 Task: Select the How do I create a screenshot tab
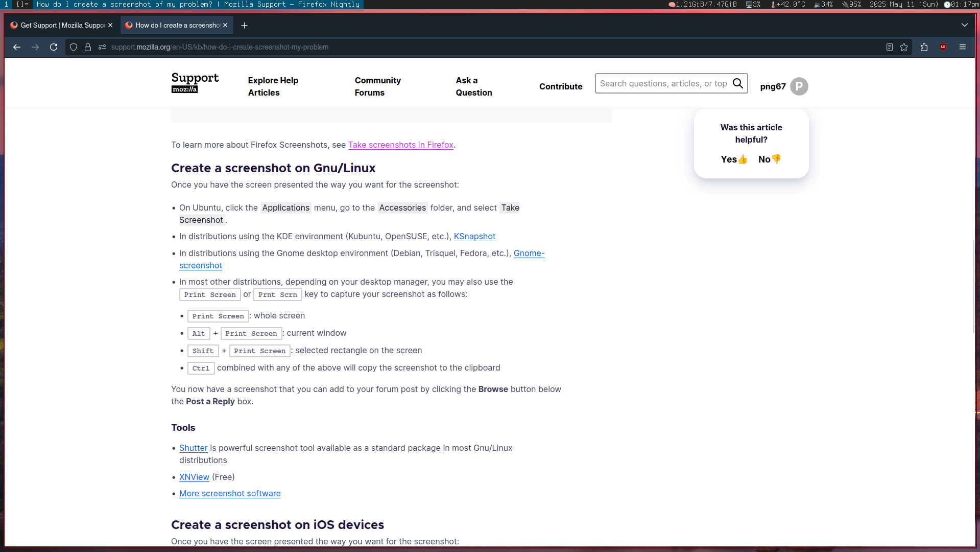pos(177,25)
